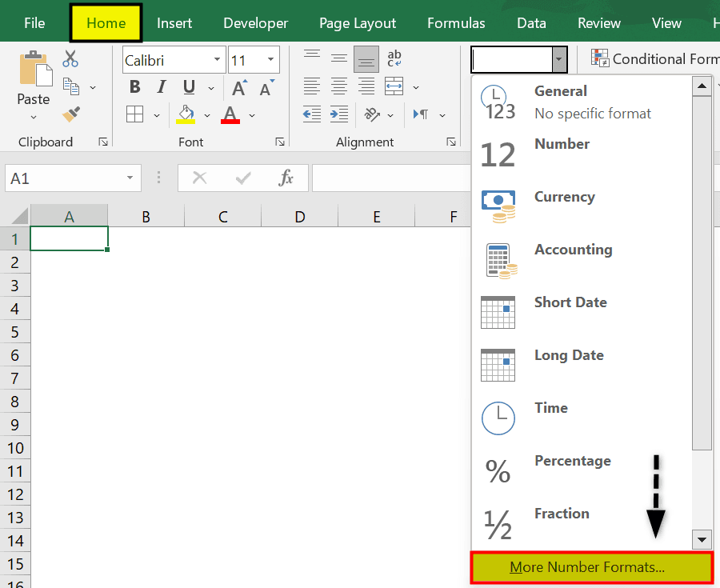Align text right
720x588 pixels.
(366, 86)
